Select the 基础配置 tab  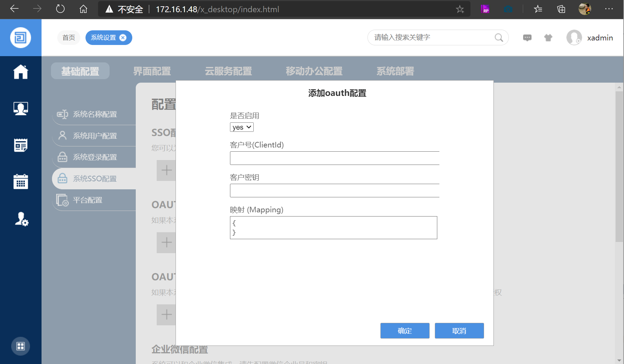pos(80,71)
